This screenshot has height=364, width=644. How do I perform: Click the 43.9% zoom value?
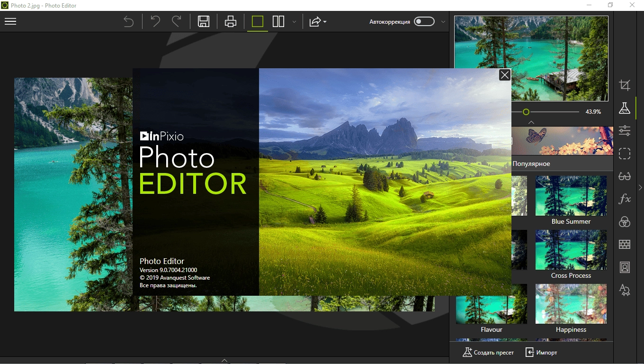593,112
